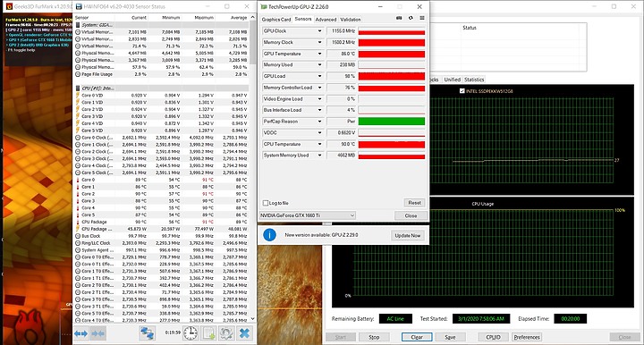The height and width of the screenshot is (345, 644).
Task: Select the Ring/LLC Clock row
Action: pyautogui.click(x=161, y=243)
